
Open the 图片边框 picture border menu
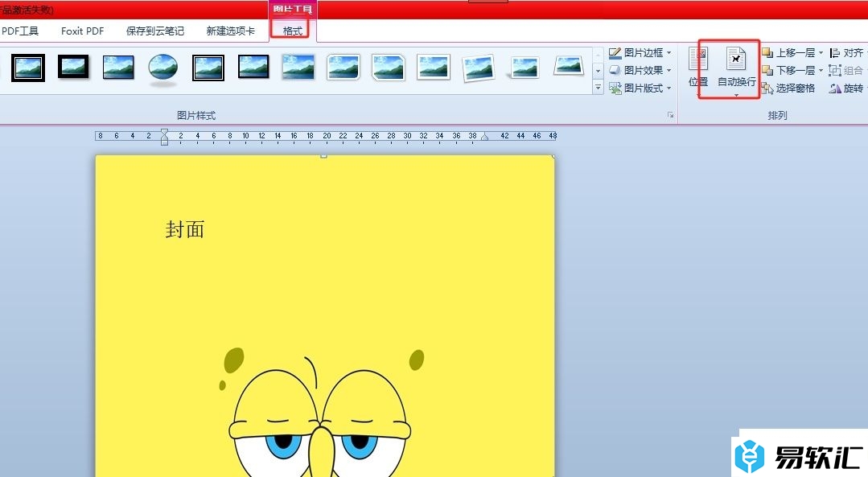[x=640, y=53]
